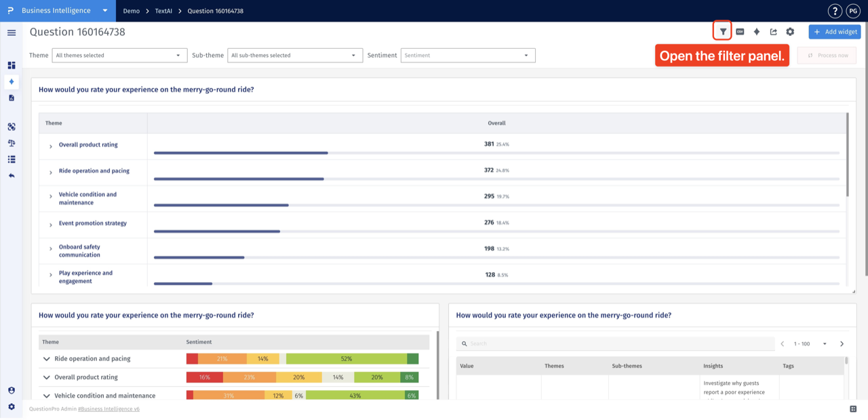Click the balance scale icon in sidebar

12,143
